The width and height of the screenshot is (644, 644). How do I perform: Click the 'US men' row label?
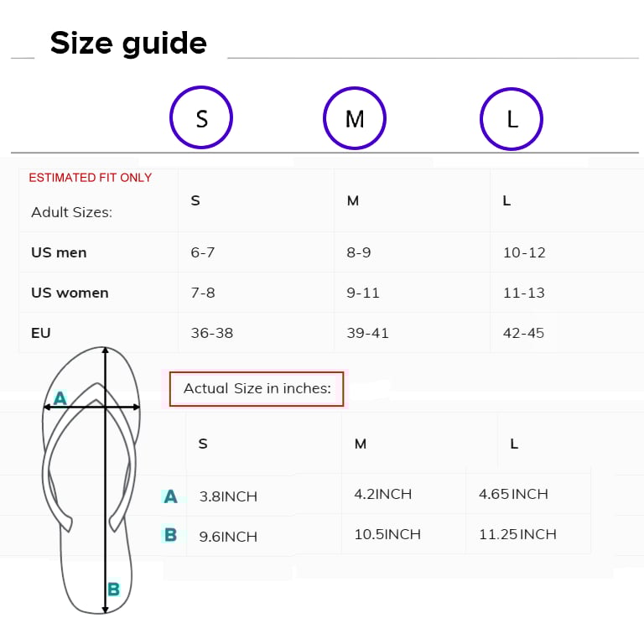[x=59, y=252]
